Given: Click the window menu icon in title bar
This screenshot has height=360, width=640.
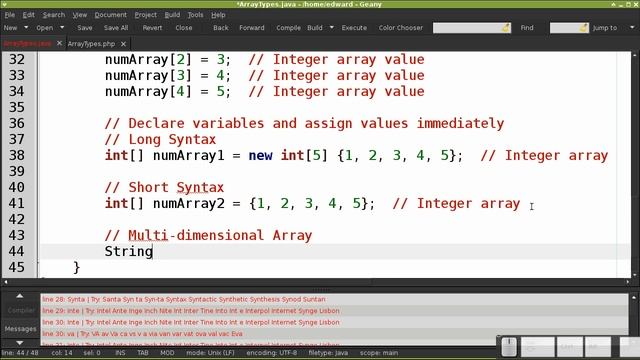Looking at the screenshot, I should (4, 4).
